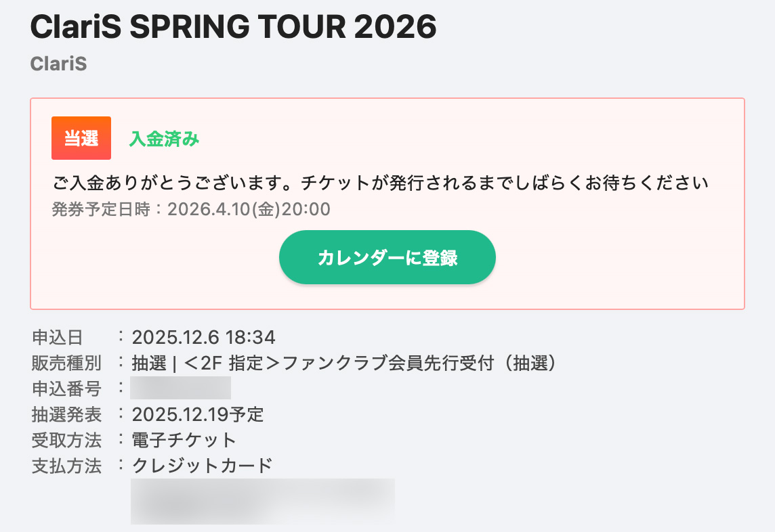Click the ClariS SPRING TOUR 2026 heading
The width and height of the screenshot is (775, 532).
click(234, 27)
